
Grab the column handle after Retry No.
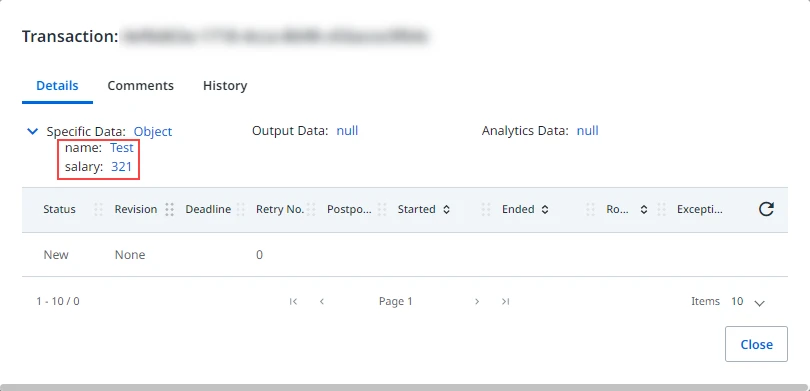click(x=311, y=209)
